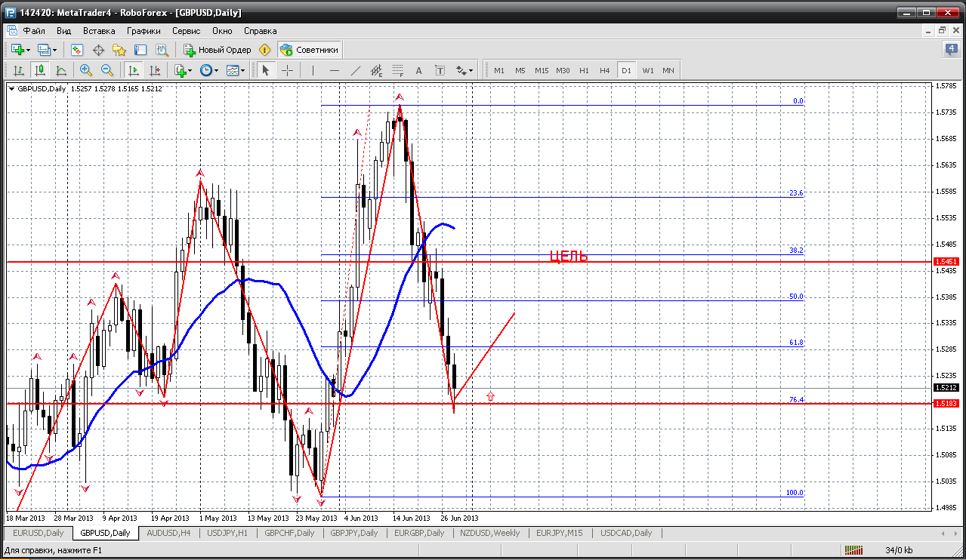
Task: Select the Fibonacci retracement tool
Action: click(399, 70)
